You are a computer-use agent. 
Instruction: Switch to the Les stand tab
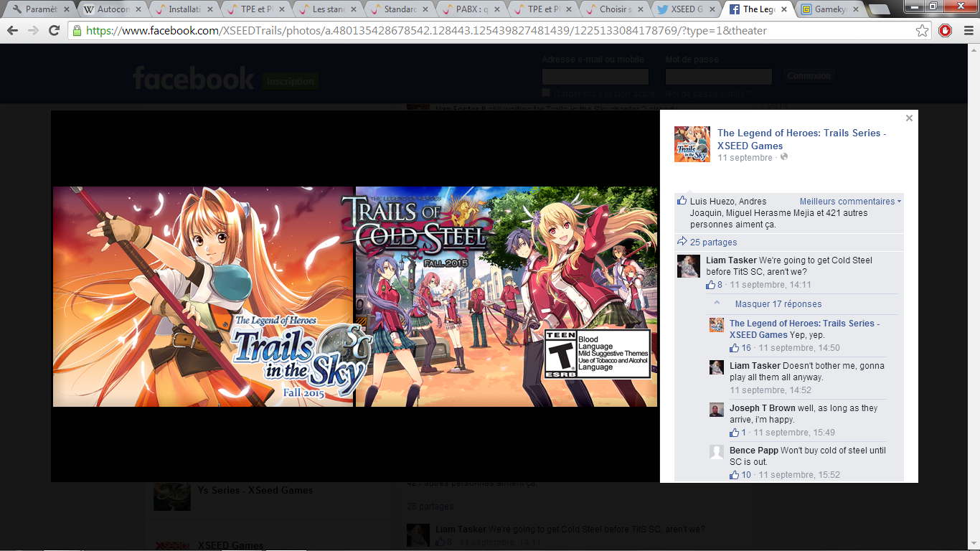tap(326, 10)
